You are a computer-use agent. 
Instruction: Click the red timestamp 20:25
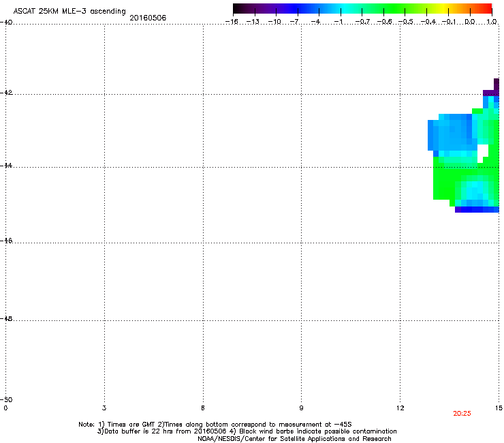tap(462, 414)
